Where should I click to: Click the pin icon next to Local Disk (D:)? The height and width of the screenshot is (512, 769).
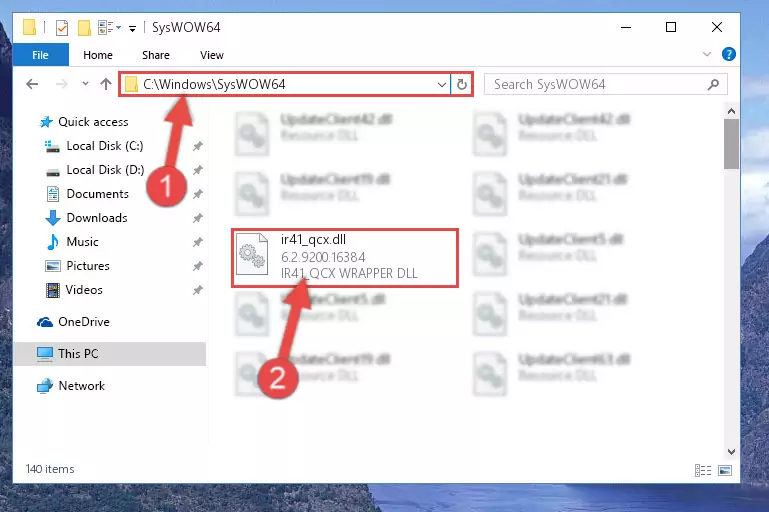coord(198,170)
